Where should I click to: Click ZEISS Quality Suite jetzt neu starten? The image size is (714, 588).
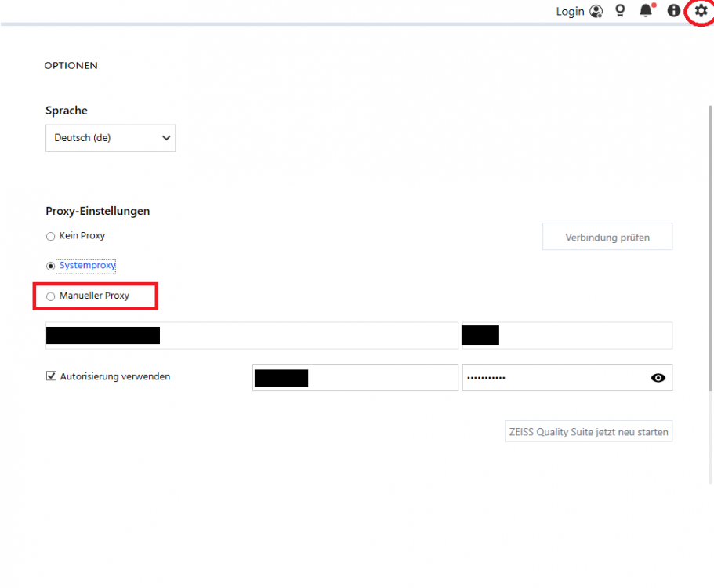click(589, 432)
